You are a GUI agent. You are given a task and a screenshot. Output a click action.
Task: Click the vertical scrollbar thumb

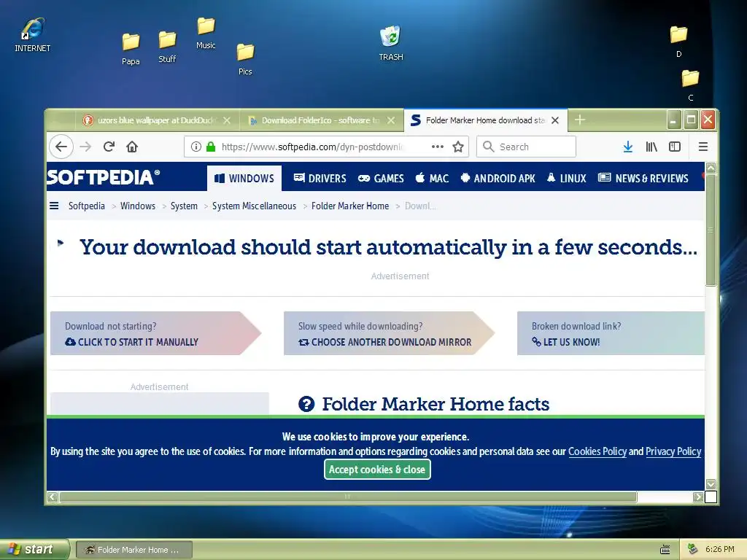click(711, 230)
